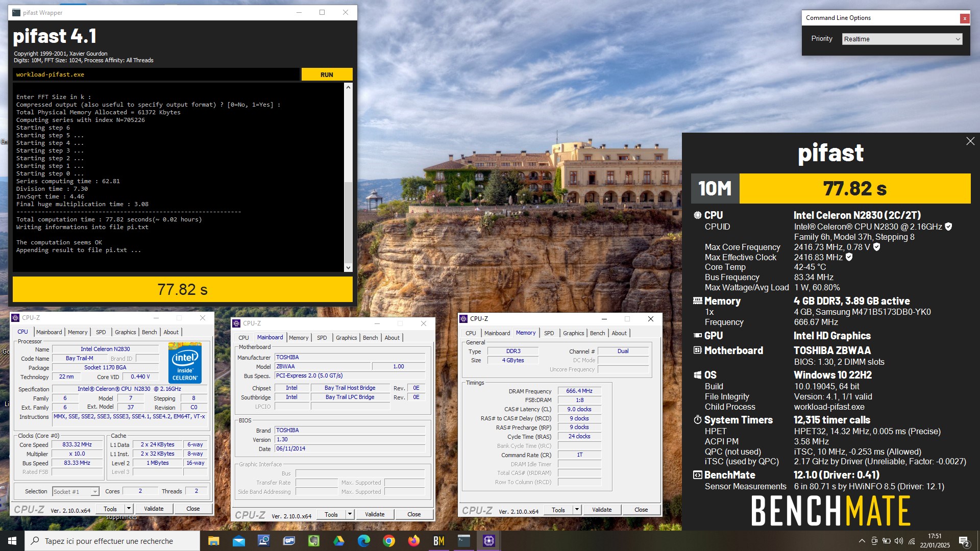This screenshot has width=980, height=551.
Task: Launch Google Drive from taskbar
Action: click(x=338, y=541)
